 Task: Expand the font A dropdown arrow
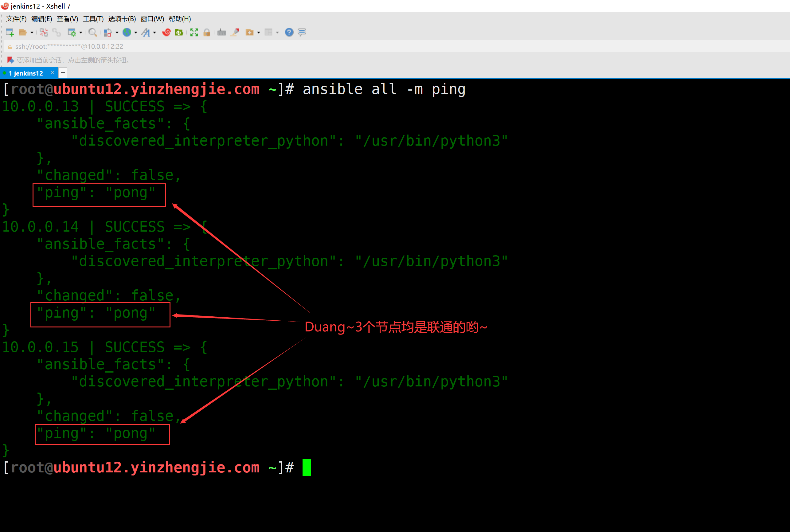(155, 33)
